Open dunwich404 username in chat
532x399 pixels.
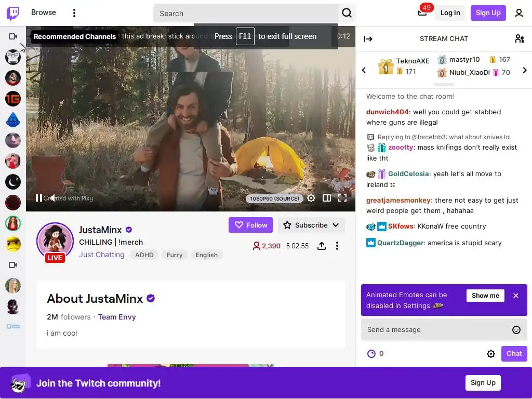(x=387, y=112)
